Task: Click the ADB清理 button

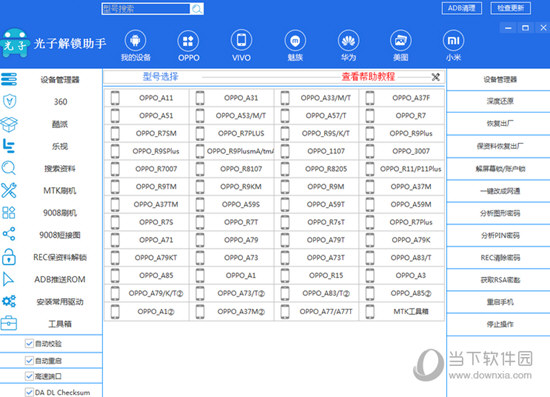Action: 462,8
